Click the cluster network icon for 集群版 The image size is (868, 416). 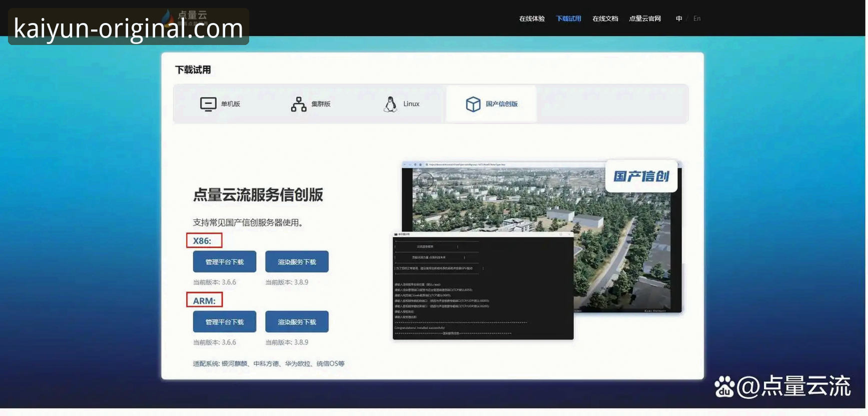(x=299, y=104)
